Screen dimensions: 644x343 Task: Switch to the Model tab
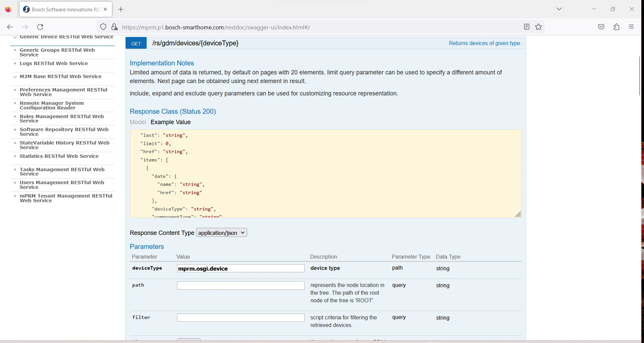(138, 122)
